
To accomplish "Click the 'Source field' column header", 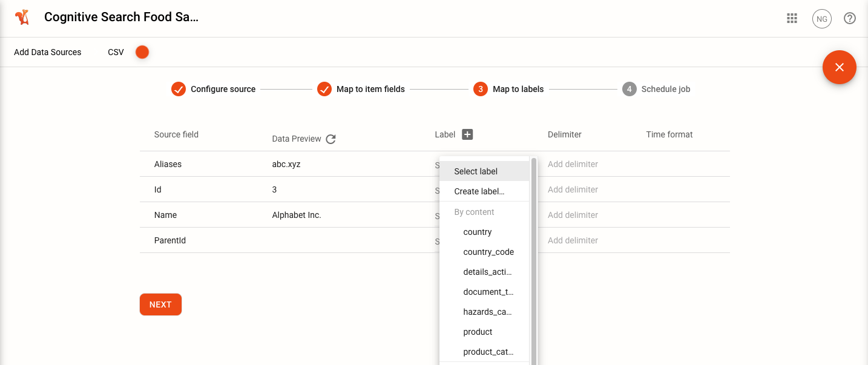I will coord(176,134).
